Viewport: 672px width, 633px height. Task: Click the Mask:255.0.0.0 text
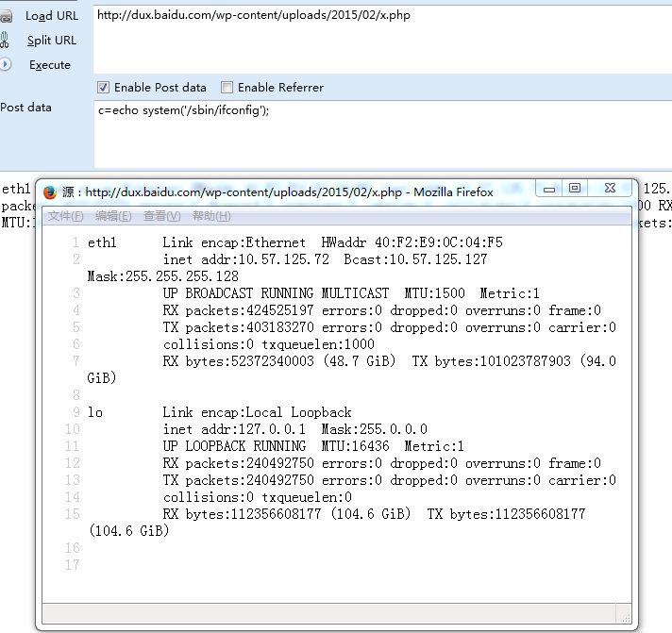point(374,429)
